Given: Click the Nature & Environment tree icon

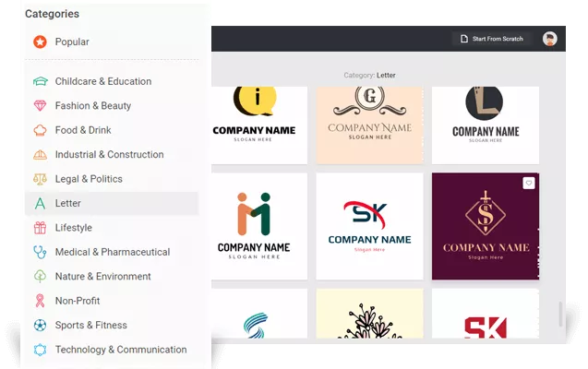Looking at the screenshot, I should [40, 276].
